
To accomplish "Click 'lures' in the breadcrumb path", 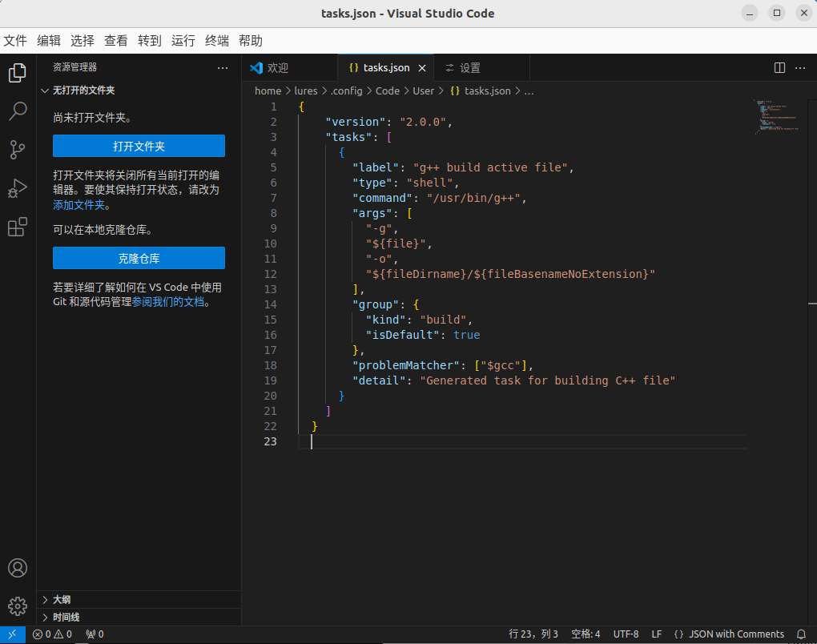I will click(306, 91).
